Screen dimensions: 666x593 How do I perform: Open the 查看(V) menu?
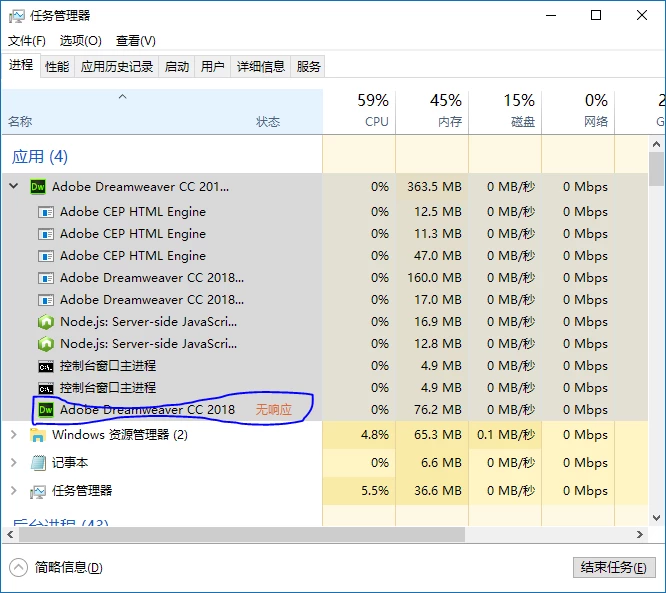coord(135,41)
